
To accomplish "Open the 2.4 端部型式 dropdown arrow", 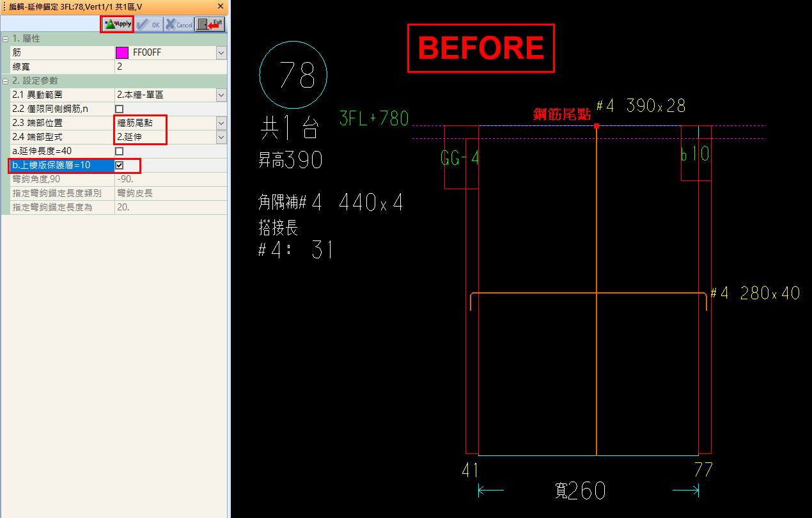I will tap(221, 137).
